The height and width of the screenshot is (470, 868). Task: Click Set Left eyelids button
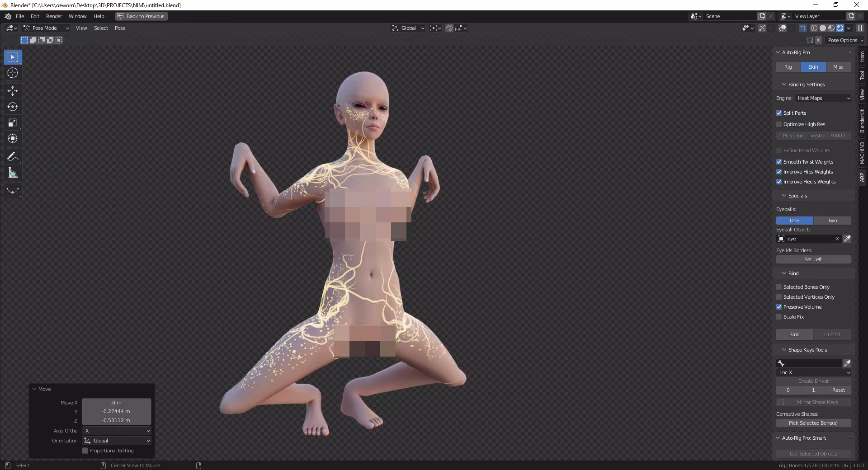point(814,259)
